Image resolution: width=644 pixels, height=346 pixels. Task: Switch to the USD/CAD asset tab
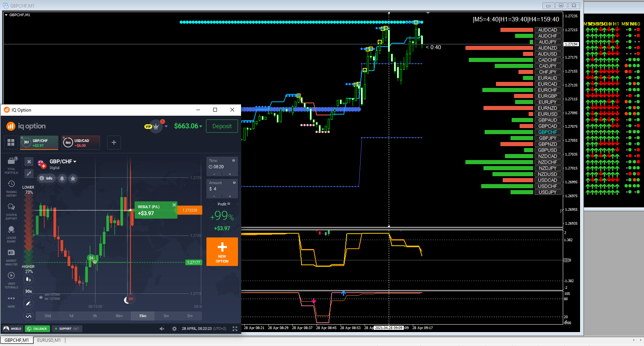pos(81,143)
